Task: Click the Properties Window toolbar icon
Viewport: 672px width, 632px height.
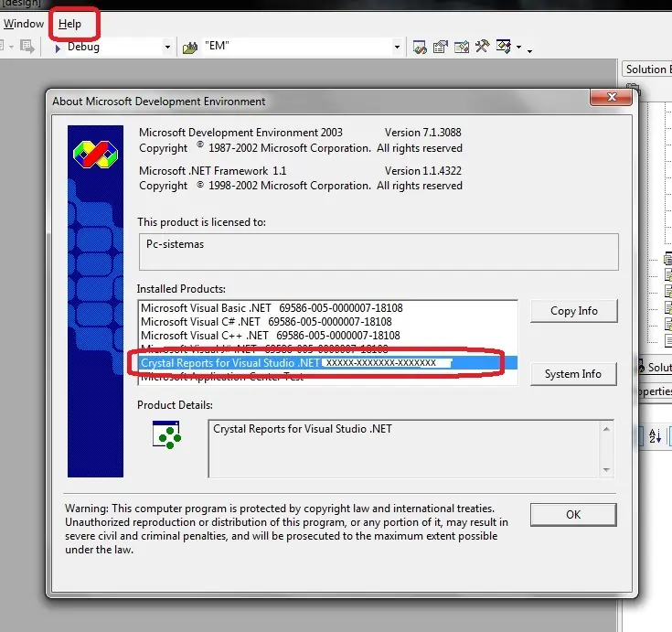Action: pyautogui.click(x=440, y=47)
